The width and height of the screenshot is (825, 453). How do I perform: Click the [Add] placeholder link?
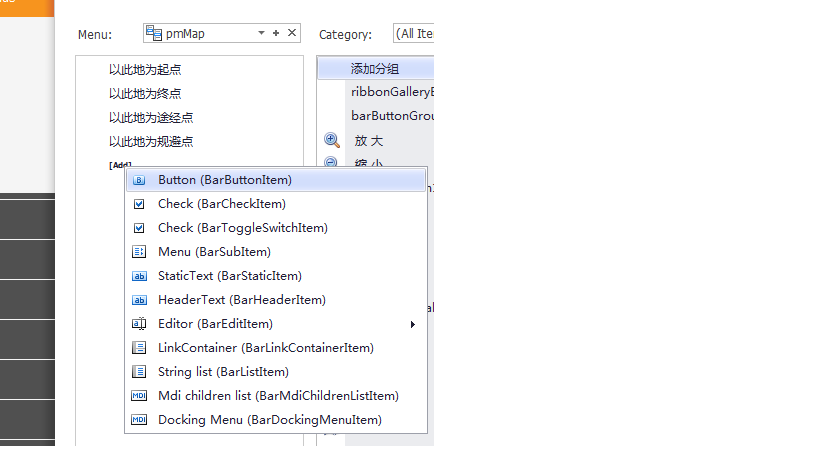(x=120, y=165)
